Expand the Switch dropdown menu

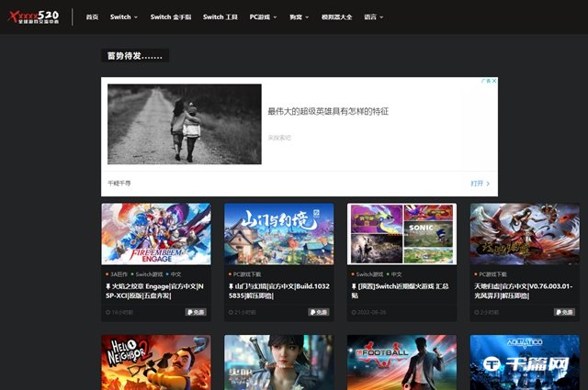coord(124,17)
